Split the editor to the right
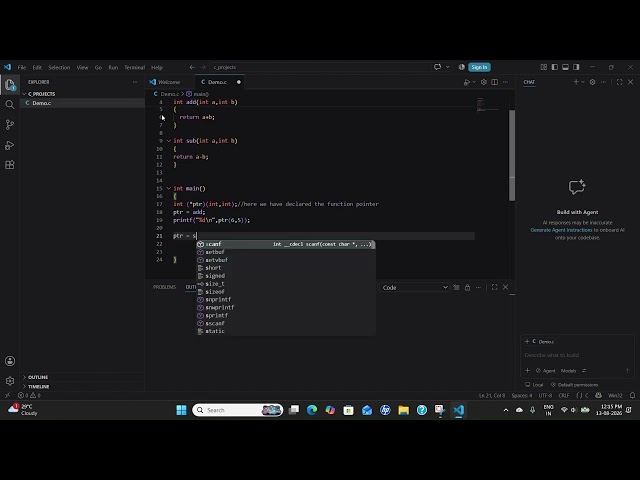This screenshot has width=640, height=480. click(495, 82)
